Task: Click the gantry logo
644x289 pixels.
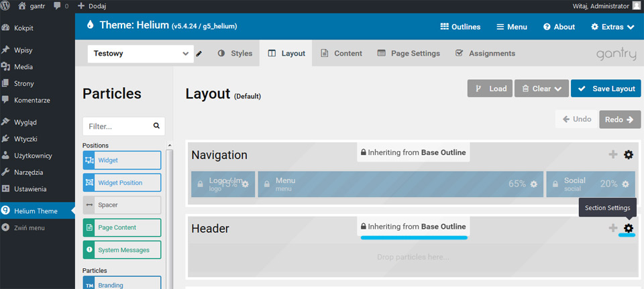Action: coord(616,54)
